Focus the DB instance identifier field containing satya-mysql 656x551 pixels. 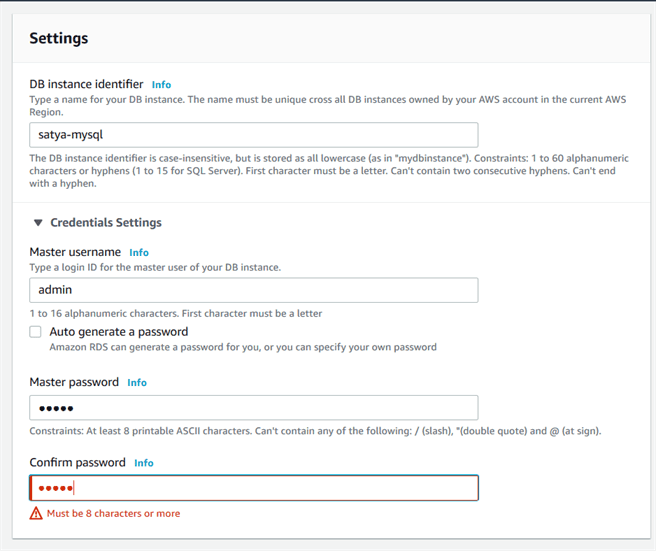coord(253,135)
